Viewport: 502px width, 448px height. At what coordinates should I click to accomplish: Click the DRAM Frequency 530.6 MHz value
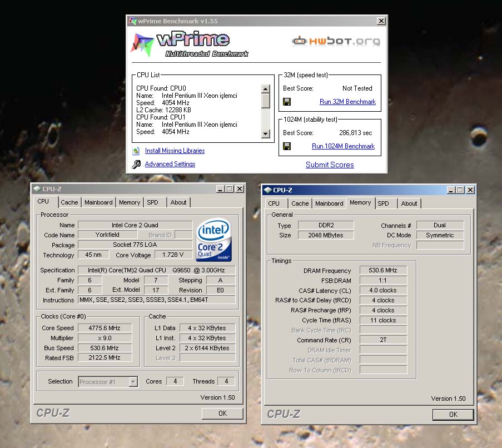383,270
